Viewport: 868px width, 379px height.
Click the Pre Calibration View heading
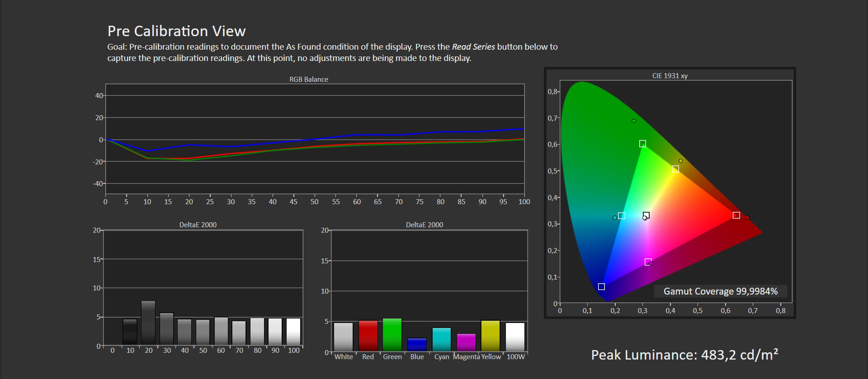pos(176,31)
